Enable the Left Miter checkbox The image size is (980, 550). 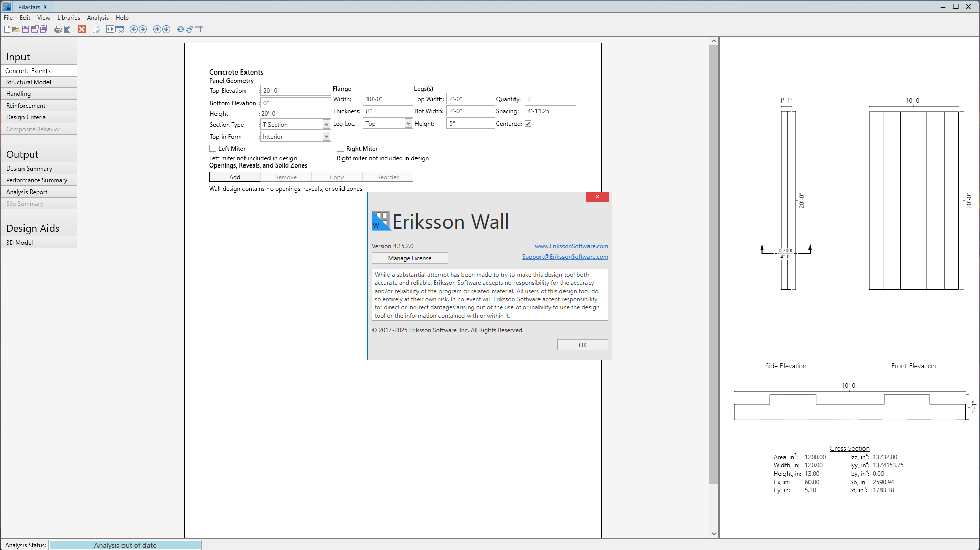(213, 148)
